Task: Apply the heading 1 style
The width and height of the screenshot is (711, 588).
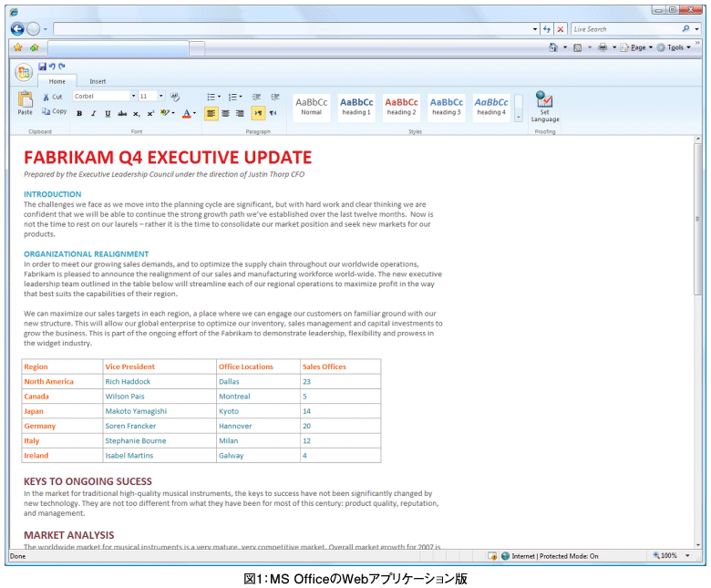Action: pyautogui.click(x=356, y=108)
